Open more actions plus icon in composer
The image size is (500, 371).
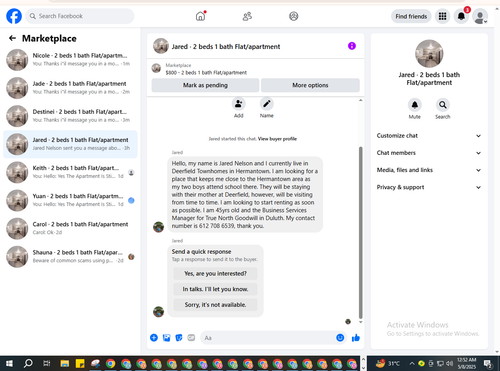click(154, 338)
